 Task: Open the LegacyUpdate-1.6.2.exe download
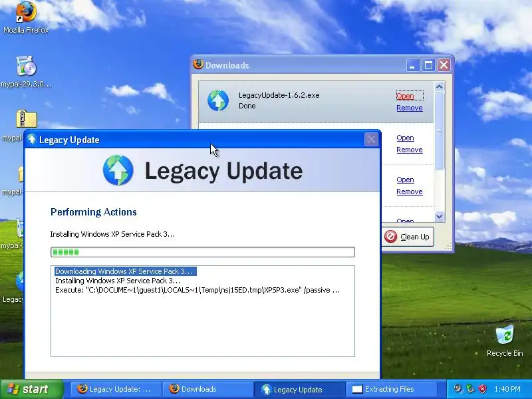click(405, 96)
